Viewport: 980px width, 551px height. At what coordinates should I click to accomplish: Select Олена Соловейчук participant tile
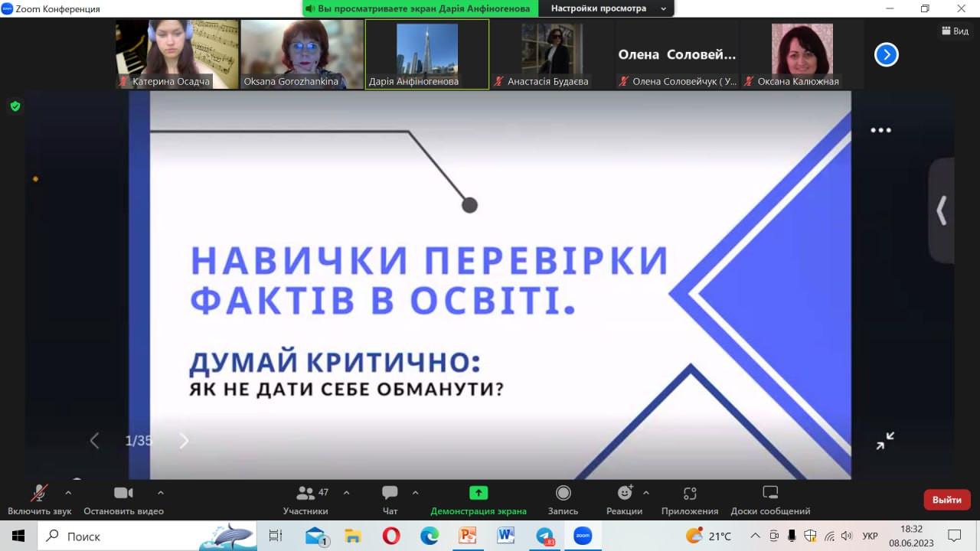click(x=677, y=54)
